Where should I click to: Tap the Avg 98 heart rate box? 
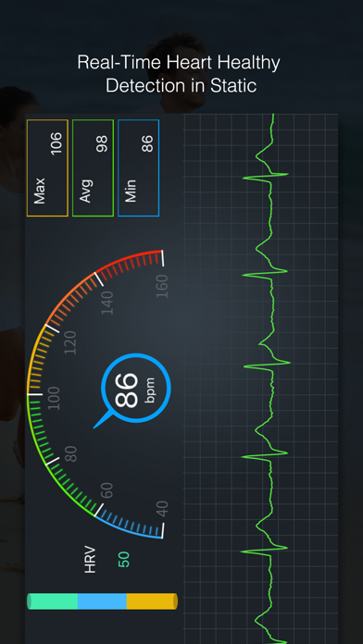(93, 168)
